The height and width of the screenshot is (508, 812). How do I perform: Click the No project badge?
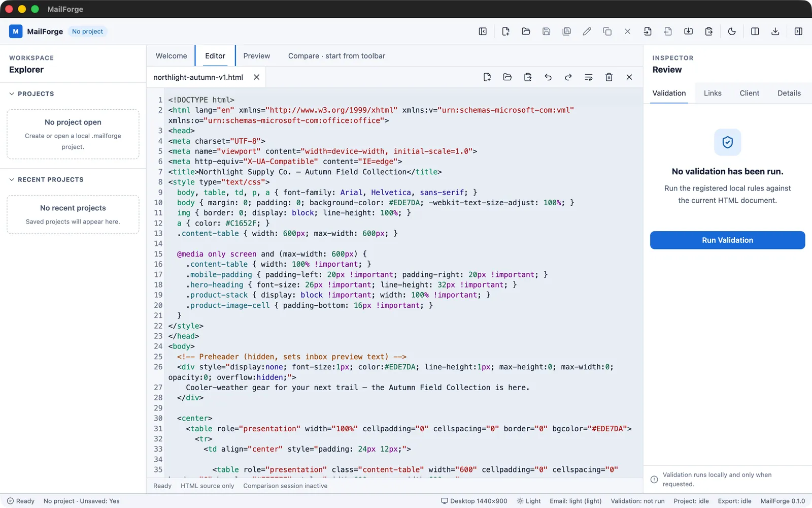87,31
